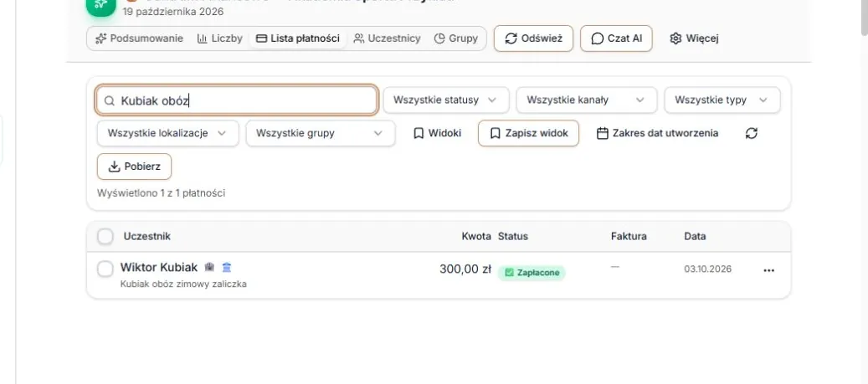868x384 pixels.
Task: Open Czat AI
Action: click(x=616, y=38)
